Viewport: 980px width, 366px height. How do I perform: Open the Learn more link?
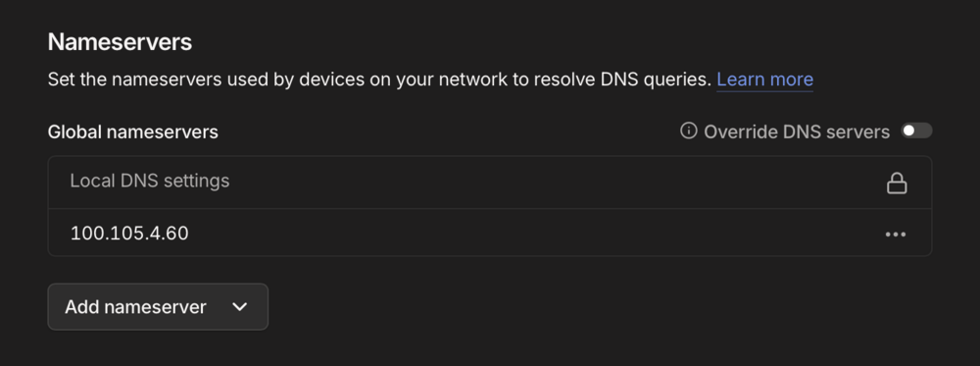tap(764, 79)
